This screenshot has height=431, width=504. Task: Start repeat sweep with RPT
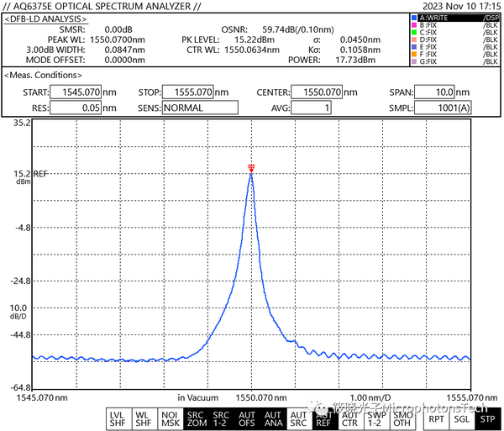click(x=437, y=418)
